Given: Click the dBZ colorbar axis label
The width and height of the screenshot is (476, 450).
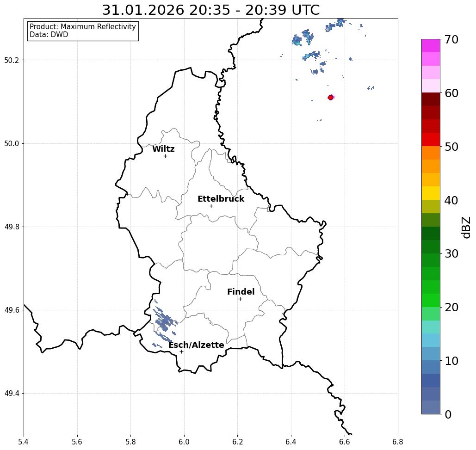Looking at the screenshot, I should coord(466,227).
